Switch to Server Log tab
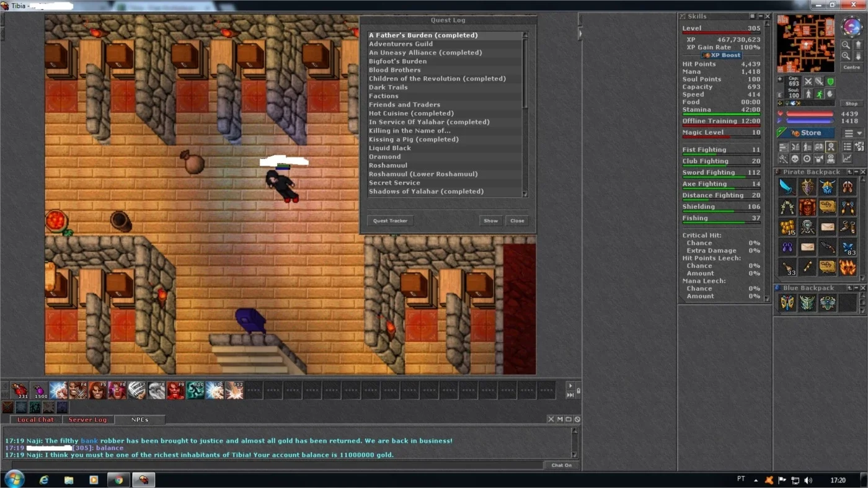Screen dimensions: 868x488 [x=87, y=420]
